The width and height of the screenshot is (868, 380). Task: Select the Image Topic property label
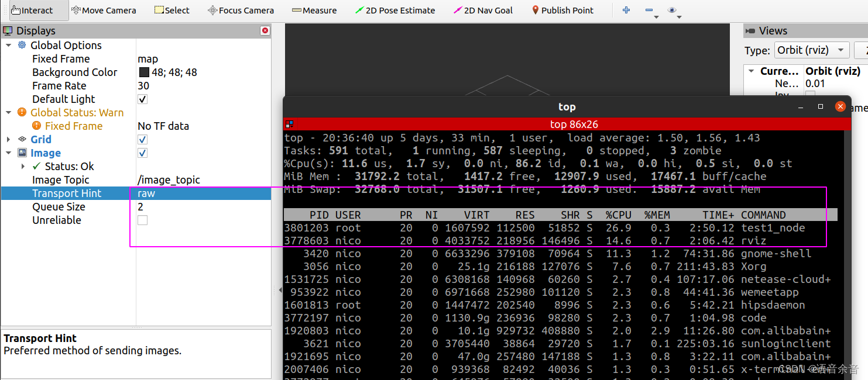tap(61, 179)
